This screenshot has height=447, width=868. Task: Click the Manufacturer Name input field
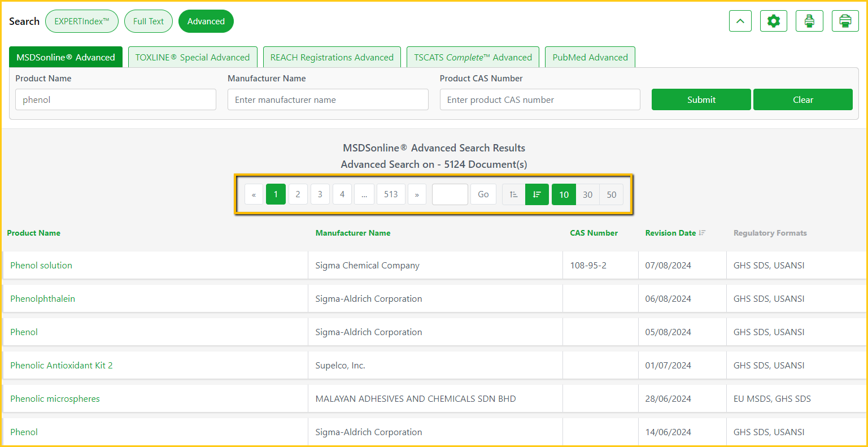pyautogui.click(x=328, y=100)
